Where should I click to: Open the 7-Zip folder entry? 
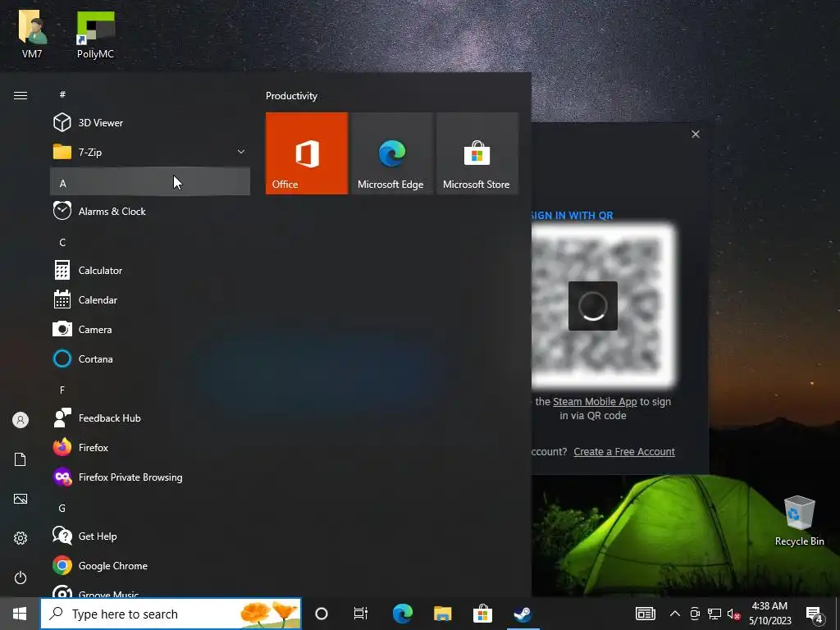(150, 152)
